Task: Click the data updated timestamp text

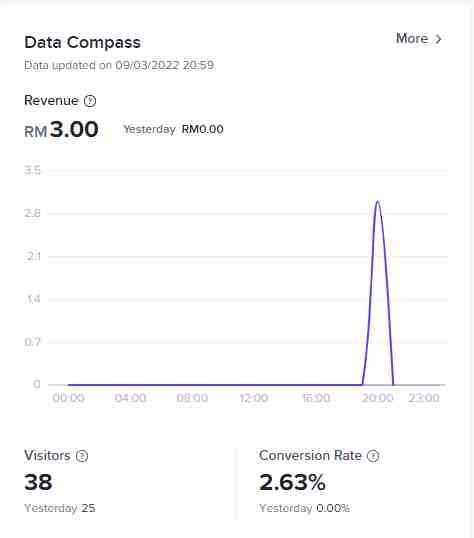Action: pyautogui.click(x=119, y=65)
